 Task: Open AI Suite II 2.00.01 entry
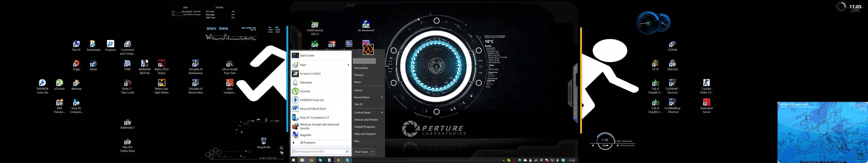tap(321, 74)
